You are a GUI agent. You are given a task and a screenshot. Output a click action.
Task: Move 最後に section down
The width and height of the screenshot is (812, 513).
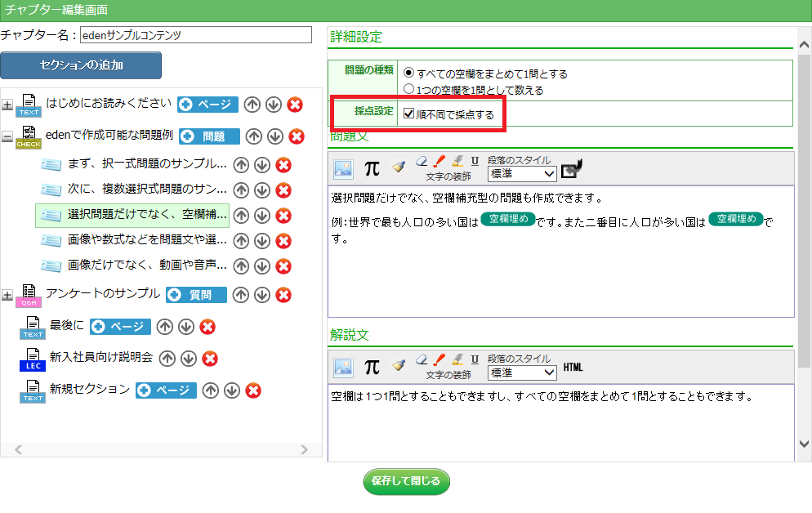186,327
